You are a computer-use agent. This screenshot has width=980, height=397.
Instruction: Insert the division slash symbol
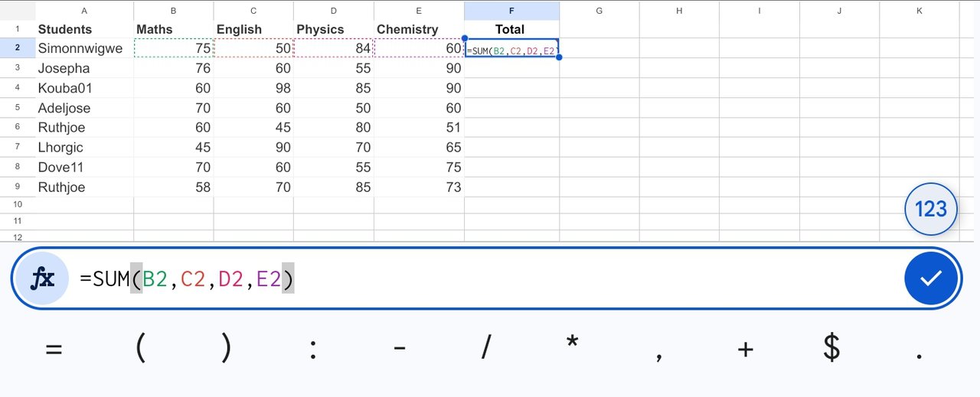pos(485,349)
